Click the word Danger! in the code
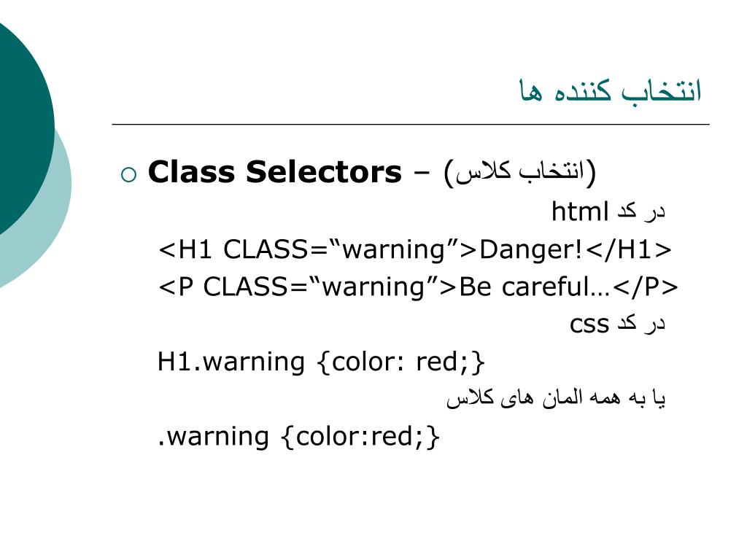 coord(530,249)
